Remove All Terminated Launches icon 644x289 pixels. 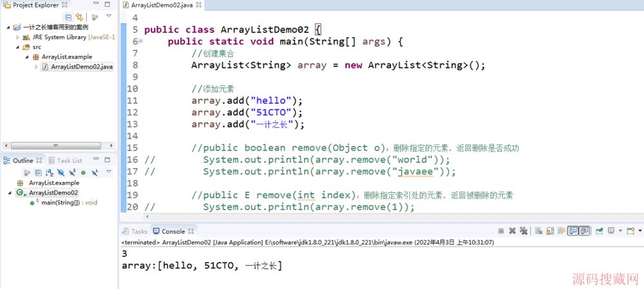523,231
